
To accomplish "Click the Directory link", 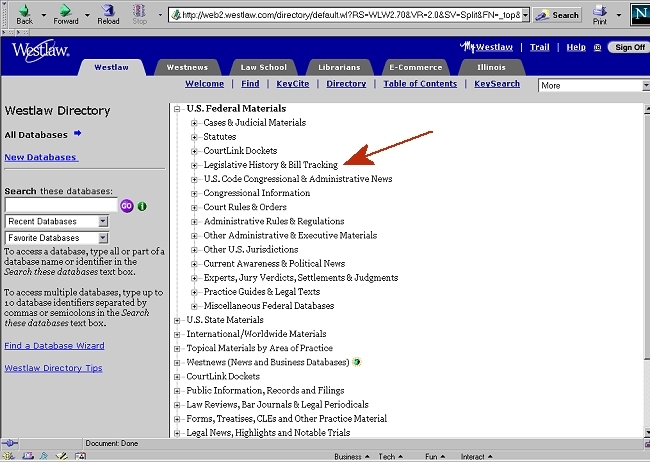I will [346, 84].
